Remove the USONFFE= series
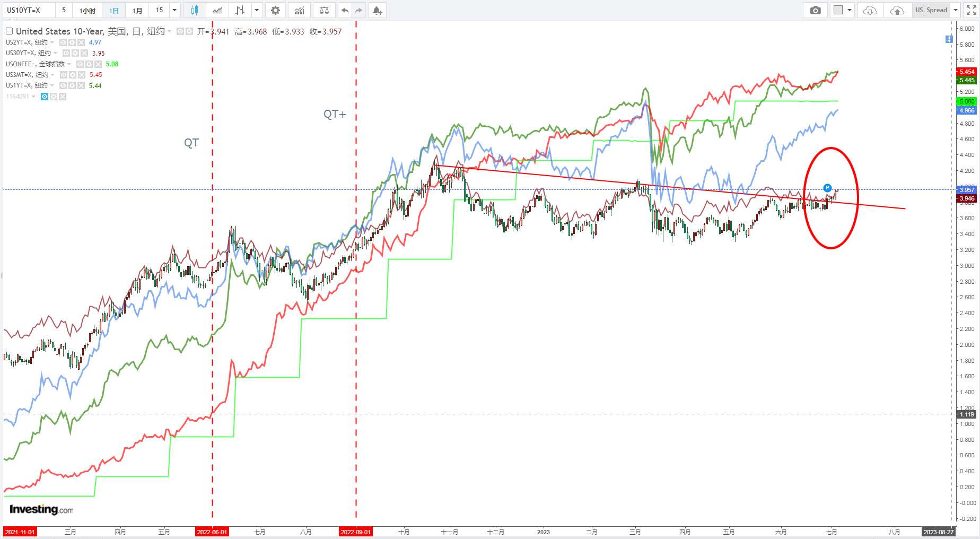Viewport: 980px width, 539px height. pos(98,64)
